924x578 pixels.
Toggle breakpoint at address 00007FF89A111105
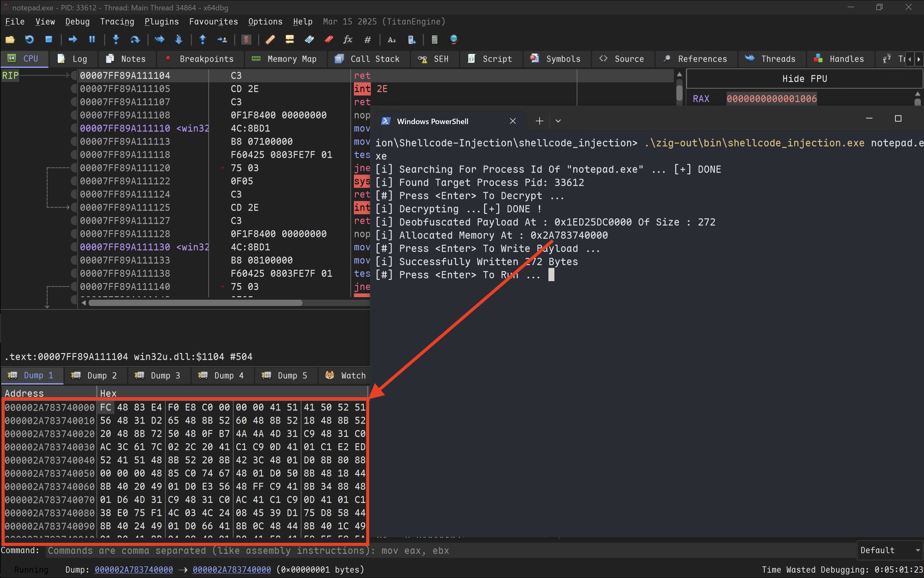pyautogui.click(x=74, y=89)
